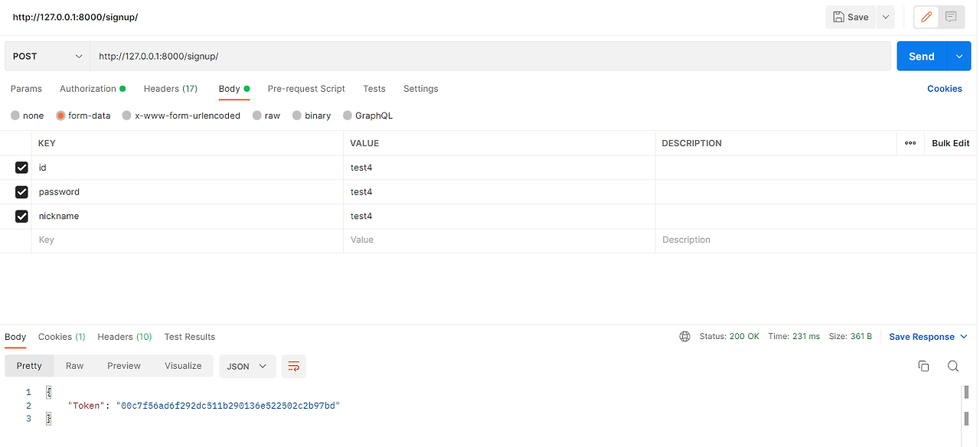
Task: Select the Preview response view
Action: [x=124, y=366]
